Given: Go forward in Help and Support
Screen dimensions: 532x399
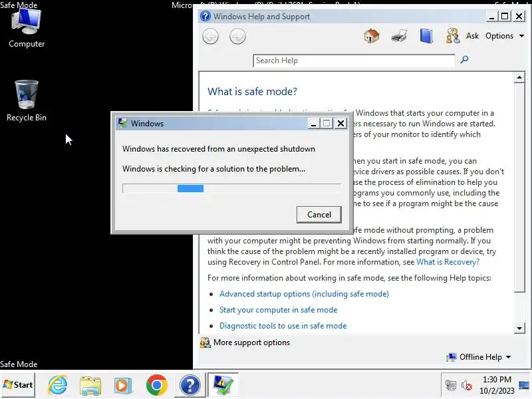Looking at the screenshot, I should point(237,37).
